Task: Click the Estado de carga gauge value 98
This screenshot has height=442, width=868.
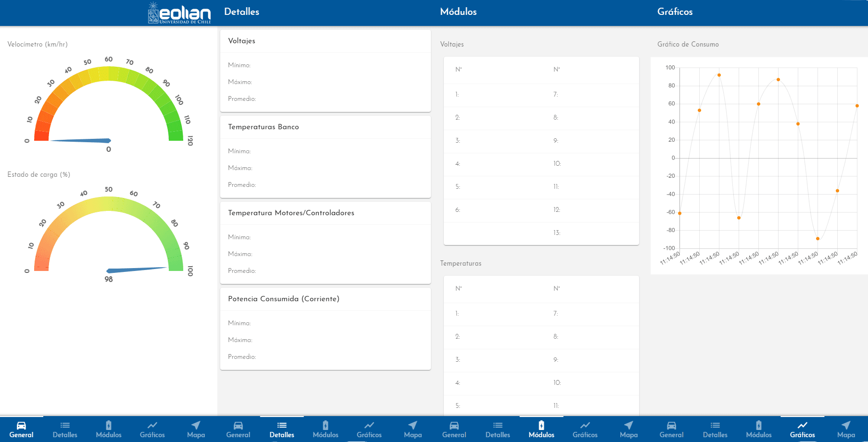Action: 109,279
